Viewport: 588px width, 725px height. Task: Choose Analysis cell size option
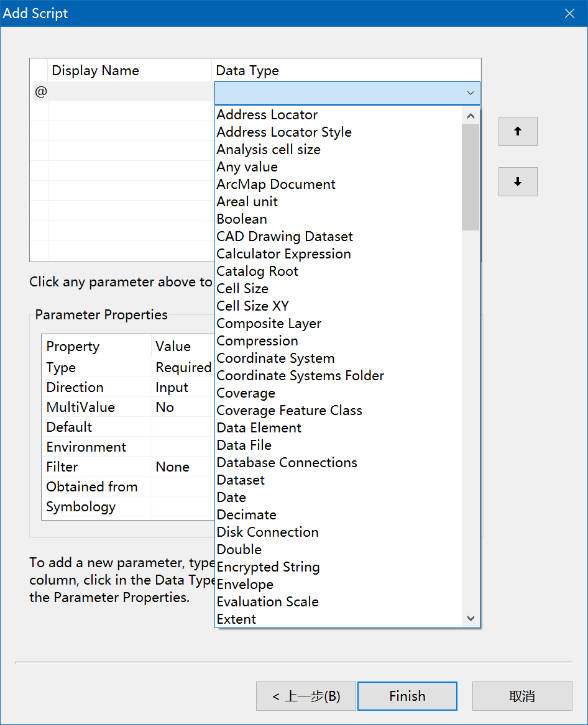tap(338, 150)
